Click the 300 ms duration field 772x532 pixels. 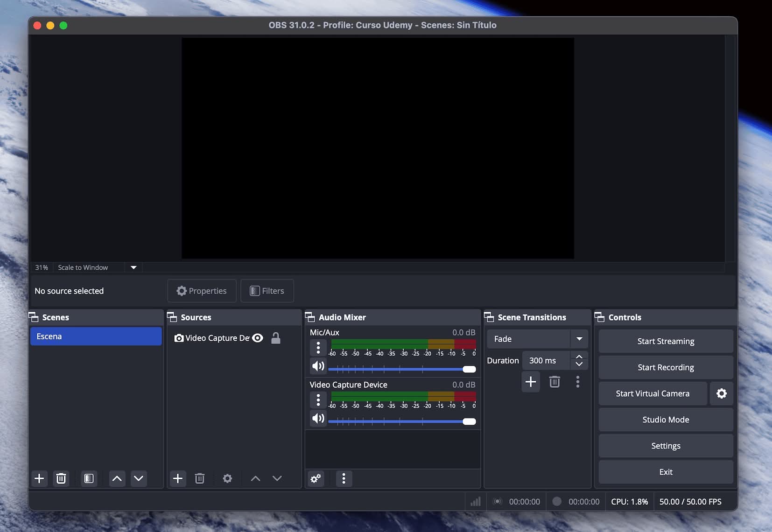coord(546,360)
